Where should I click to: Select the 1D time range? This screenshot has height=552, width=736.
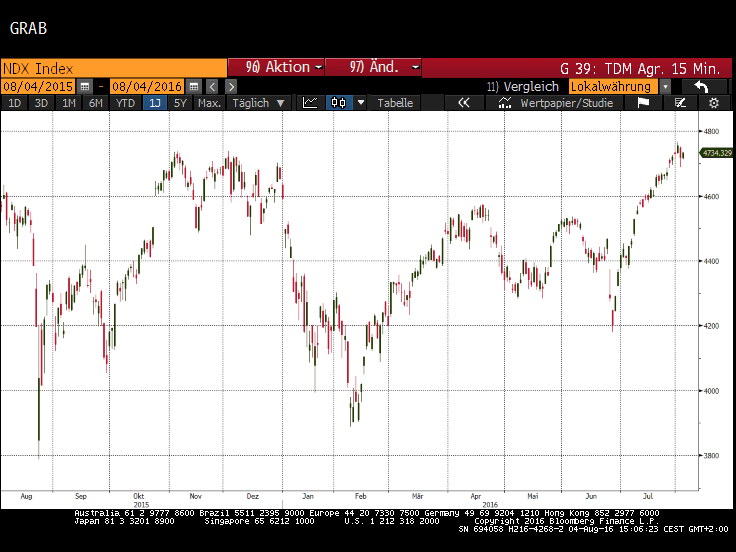14,103
